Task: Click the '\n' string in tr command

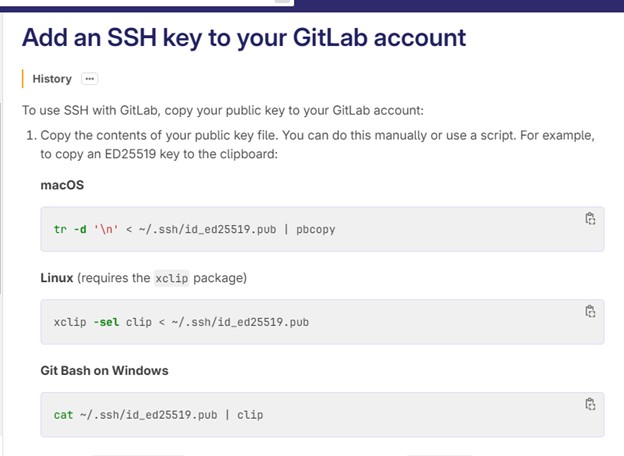Action: click(x=106, y=229)
